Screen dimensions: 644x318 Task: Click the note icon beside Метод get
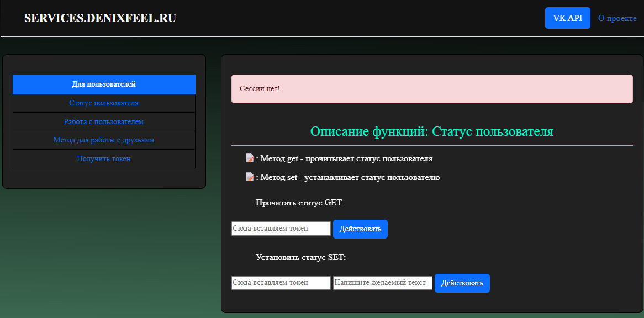tap(250, 158)
